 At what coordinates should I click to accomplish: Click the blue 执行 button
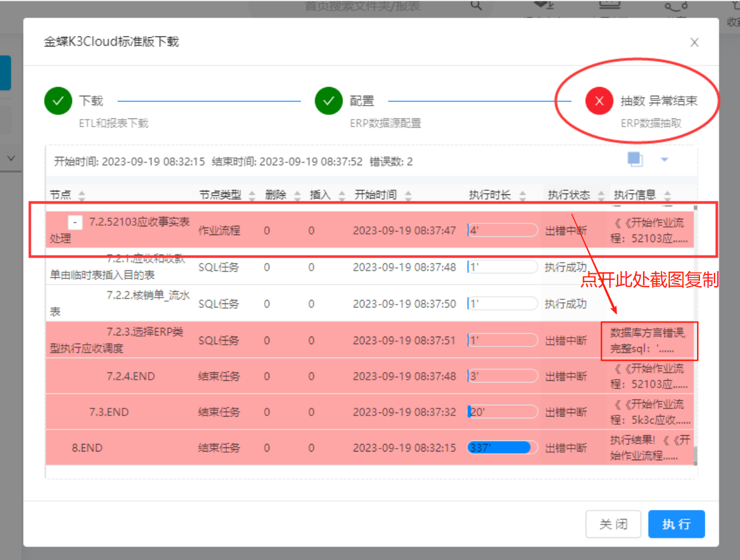coord(676,524)
